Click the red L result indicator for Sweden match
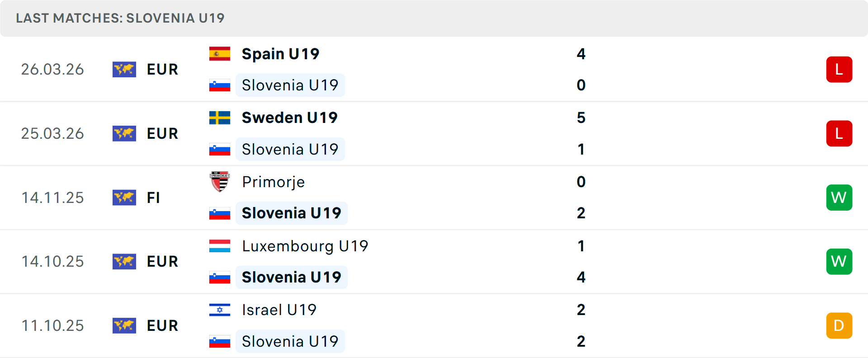The width and height of the screenshot is (868, 358). [x=839, y=133]
